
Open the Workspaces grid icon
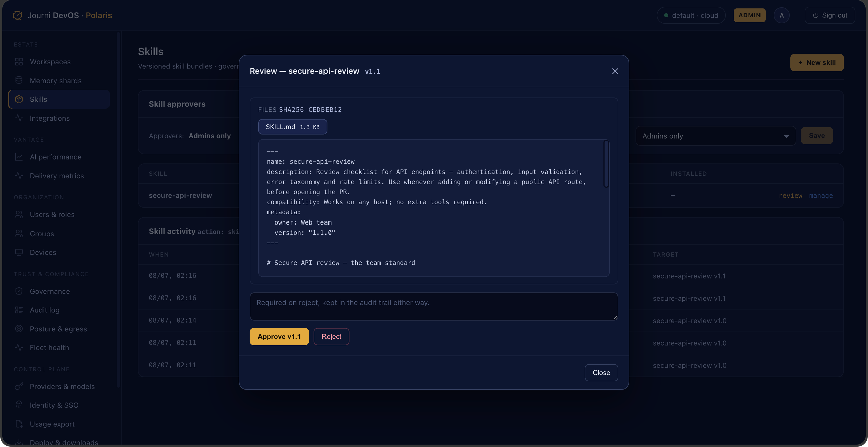(x=19, y=62)
